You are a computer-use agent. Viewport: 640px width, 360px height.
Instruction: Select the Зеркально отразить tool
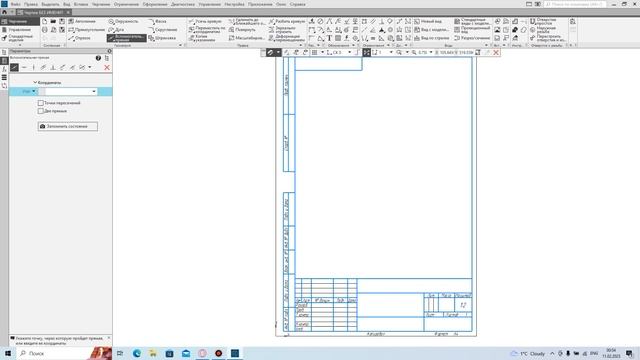pos(282,30)
